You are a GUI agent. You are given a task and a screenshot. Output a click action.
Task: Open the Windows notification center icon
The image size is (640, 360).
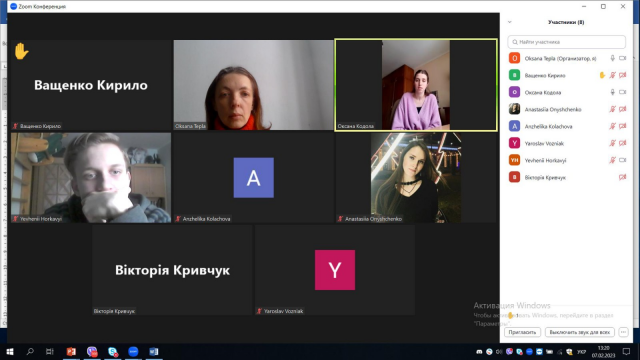[x=627, y=351]
